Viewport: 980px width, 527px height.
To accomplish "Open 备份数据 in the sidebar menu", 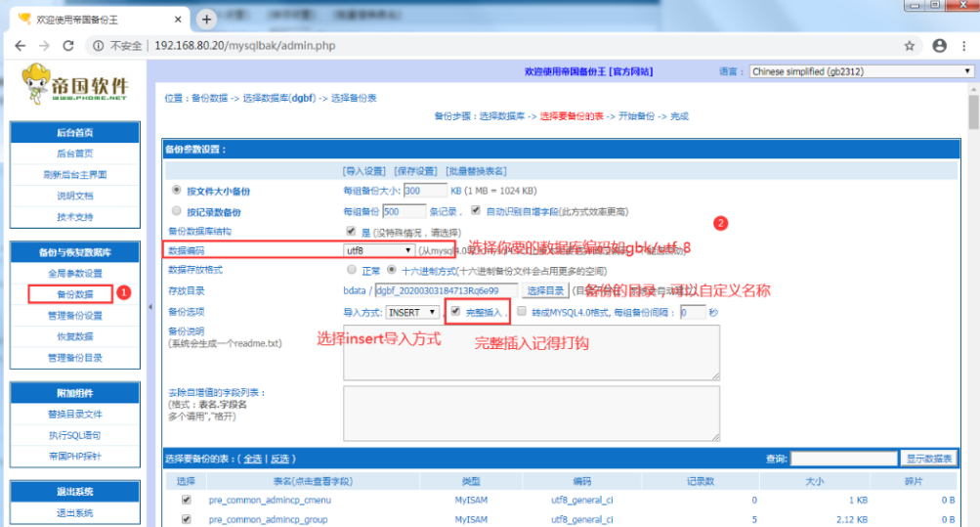I will click(x=74, y=293).
